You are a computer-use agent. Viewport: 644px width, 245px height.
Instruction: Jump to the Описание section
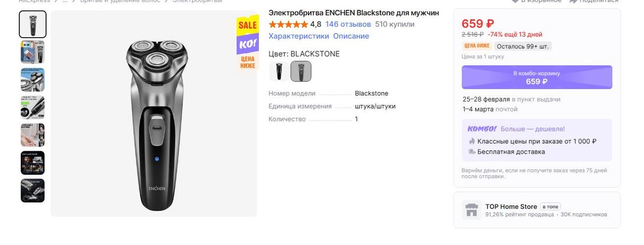tap(351, 36)
